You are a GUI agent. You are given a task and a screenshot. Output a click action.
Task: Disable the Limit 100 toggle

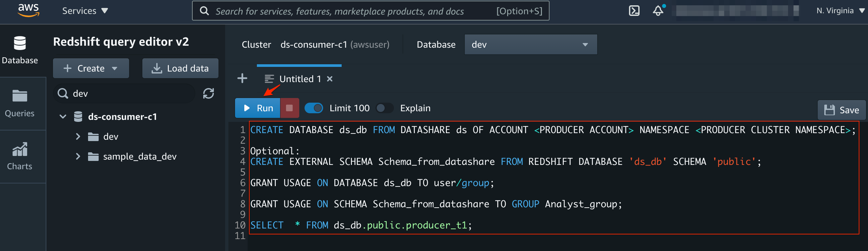(314, 108)
